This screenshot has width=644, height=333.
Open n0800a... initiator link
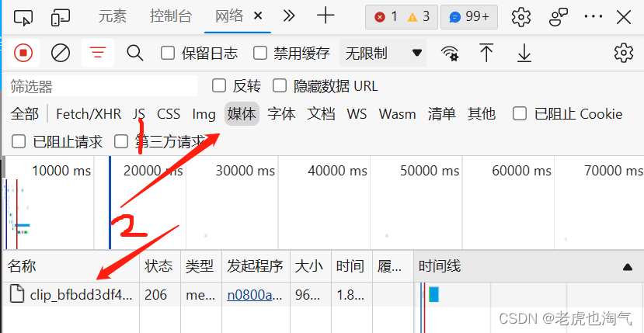255,295
